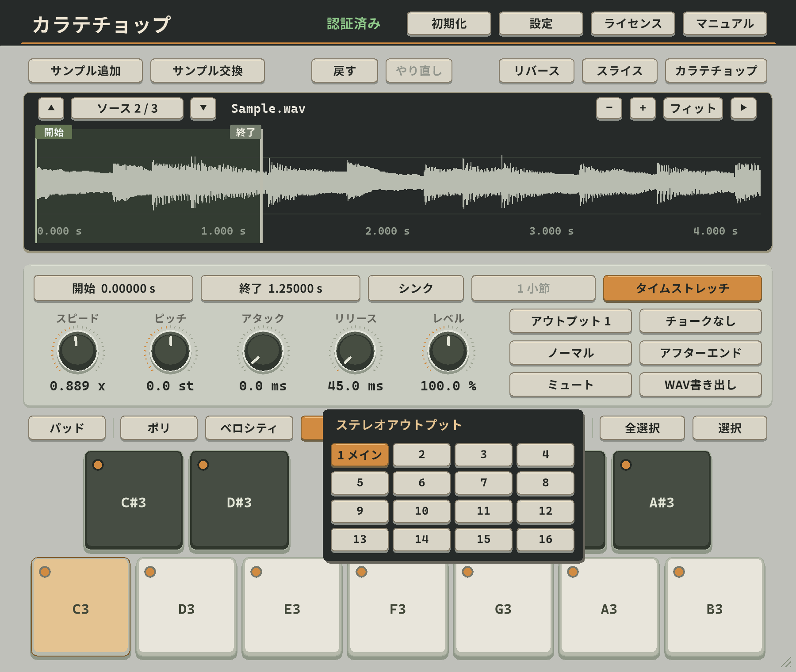This screenshot has width=796, height=672.
Task: Open the アウトプット 1 output selector
Action: click(570, 321)
